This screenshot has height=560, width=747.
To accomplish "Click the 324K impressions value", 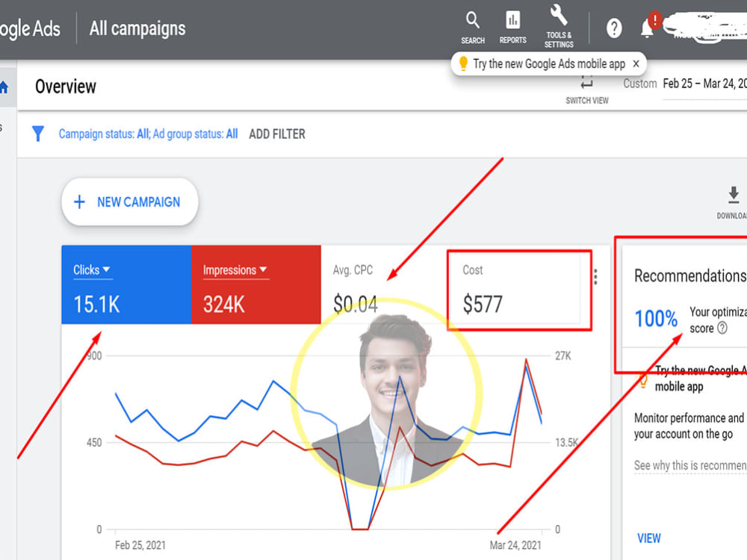I will click(x=224, y=305).
